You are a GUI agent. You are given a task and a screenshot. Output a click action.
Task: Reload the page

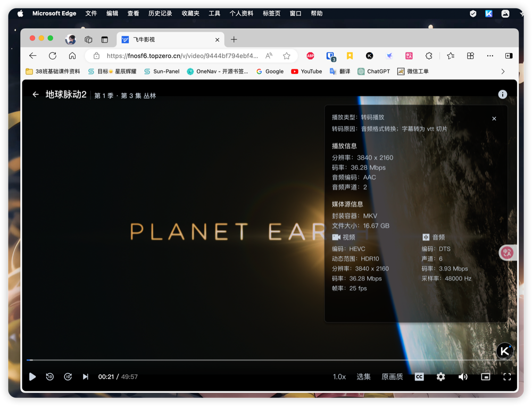[53, 56]
